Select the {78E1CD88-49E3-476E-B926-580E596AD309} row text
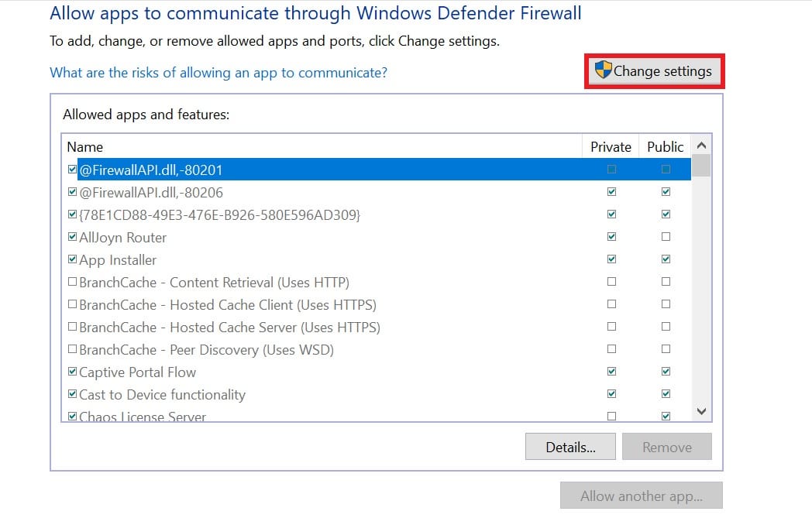The width and height of the screenshot is (812, 518). pos(219,214)
